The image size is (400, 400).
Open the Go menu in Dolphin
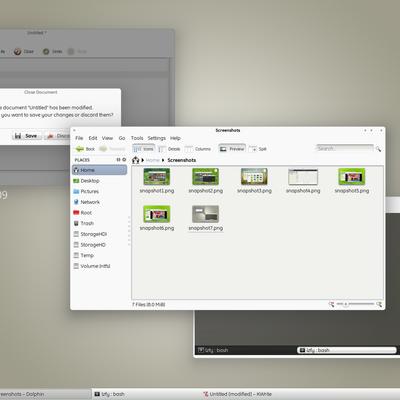coord(122,138)
